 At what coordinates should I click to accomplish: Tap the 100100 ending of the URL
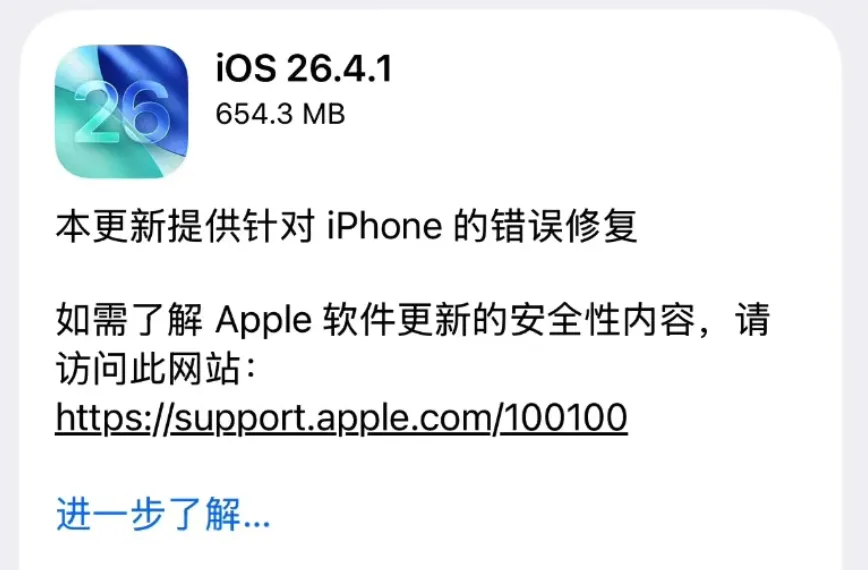(566, 417)
